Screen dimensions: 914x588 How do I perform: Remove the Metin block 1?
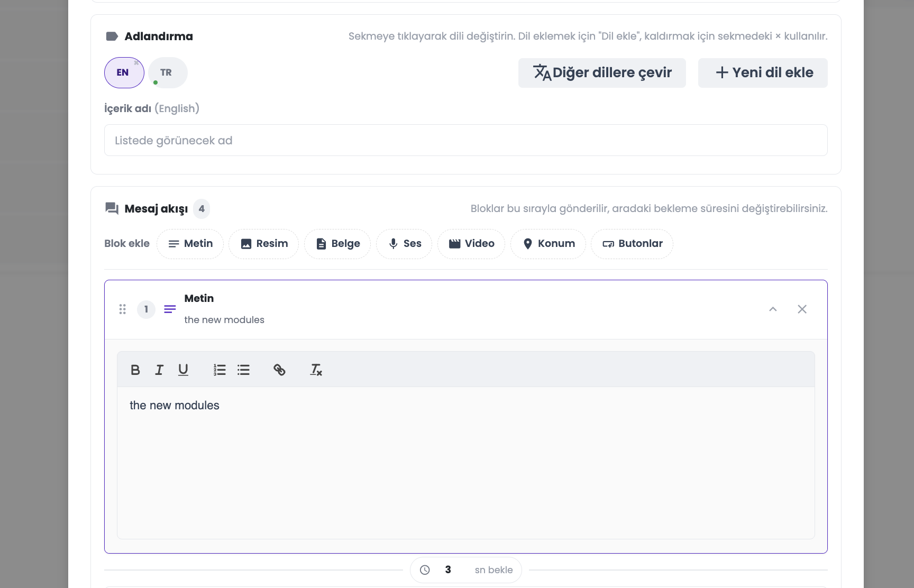coord(802,309)
